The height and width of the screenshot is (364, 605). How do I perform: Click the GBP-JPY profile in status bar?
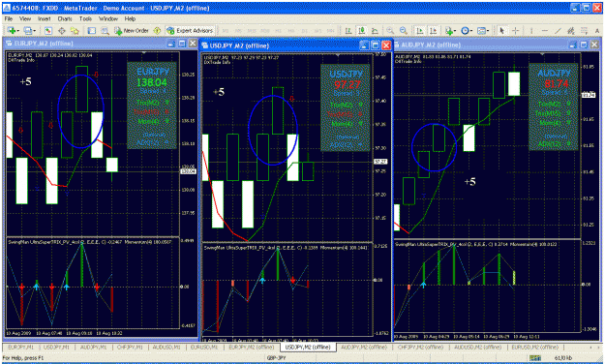(x=276, y=358)
